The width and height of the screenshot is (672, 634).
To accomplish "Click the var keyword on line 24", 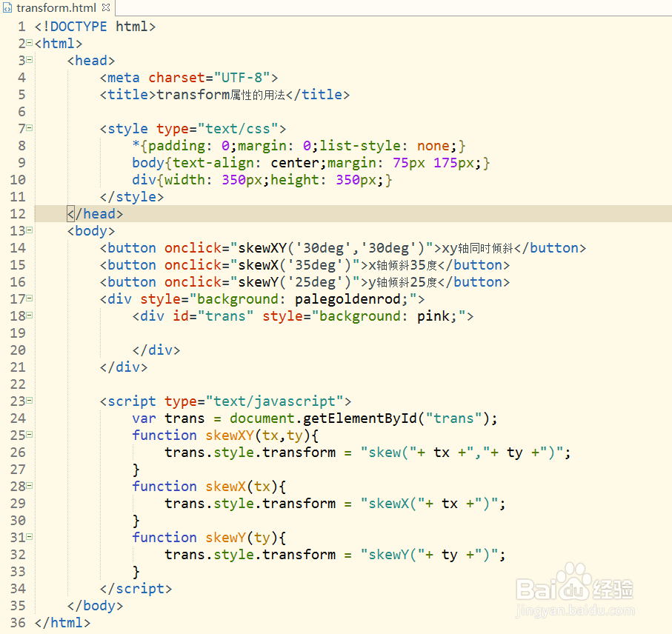I will (x=144, y=418).
